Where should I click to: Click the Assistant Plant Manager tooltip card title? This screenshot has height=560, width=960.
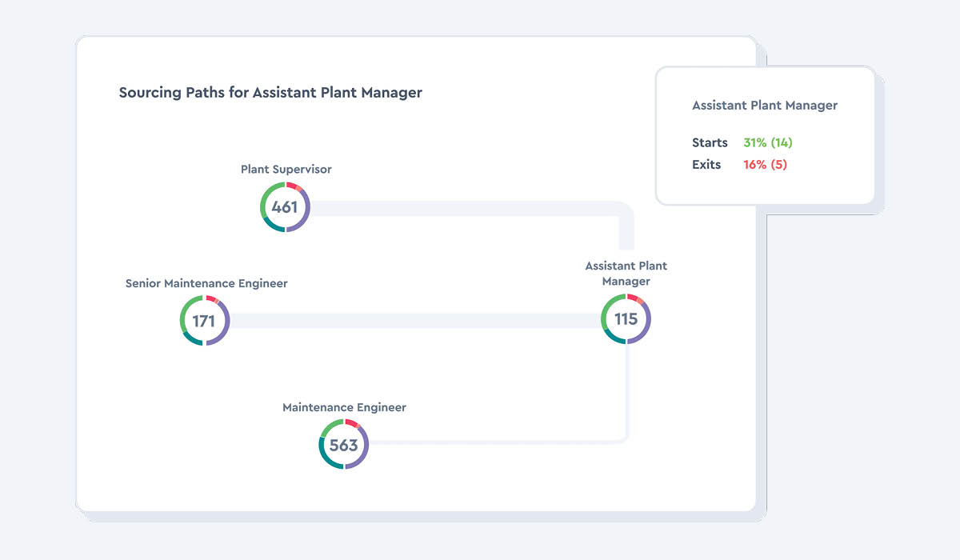765,106
